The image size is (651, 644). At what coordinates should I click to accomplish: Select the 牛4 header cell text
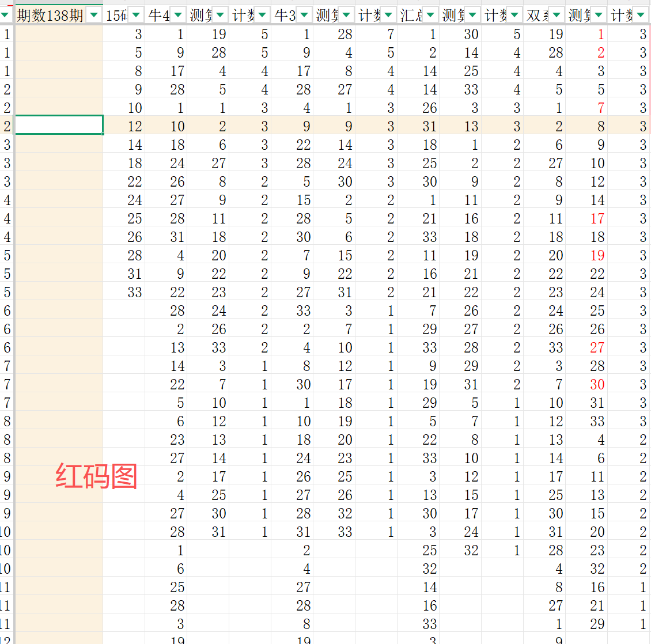159,16
